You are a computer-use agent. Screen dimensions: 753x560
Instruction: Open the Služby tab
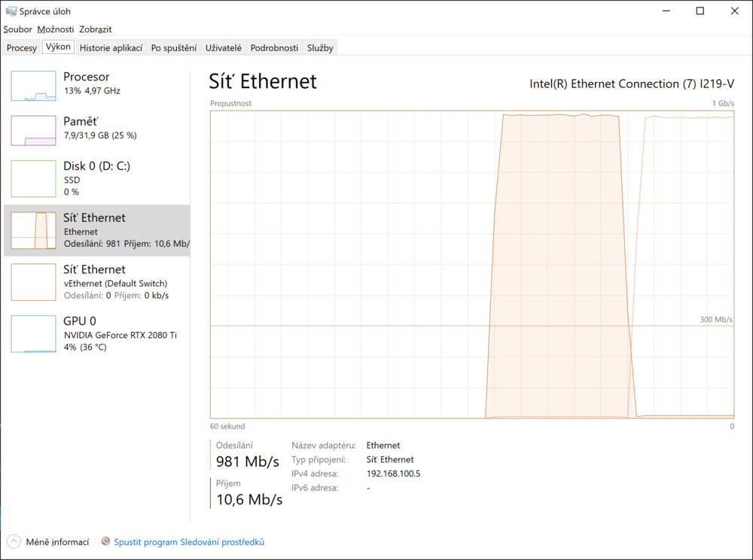click(320, 48)
